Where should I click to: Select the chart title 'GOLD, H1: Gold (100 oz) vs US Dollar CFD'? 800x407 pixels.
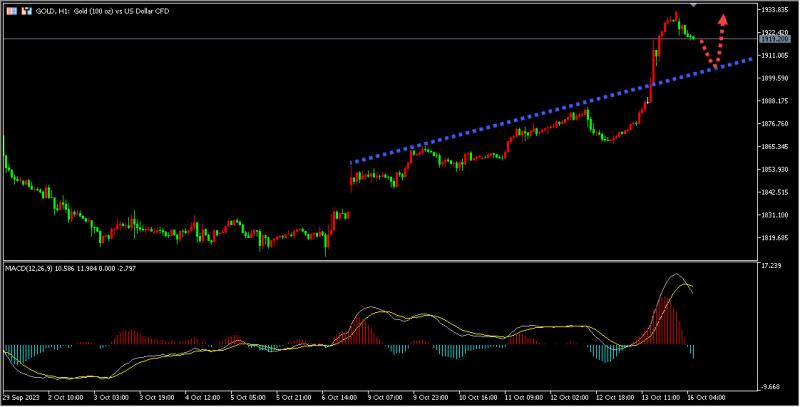pyautogui.click(x=102, y=11)
